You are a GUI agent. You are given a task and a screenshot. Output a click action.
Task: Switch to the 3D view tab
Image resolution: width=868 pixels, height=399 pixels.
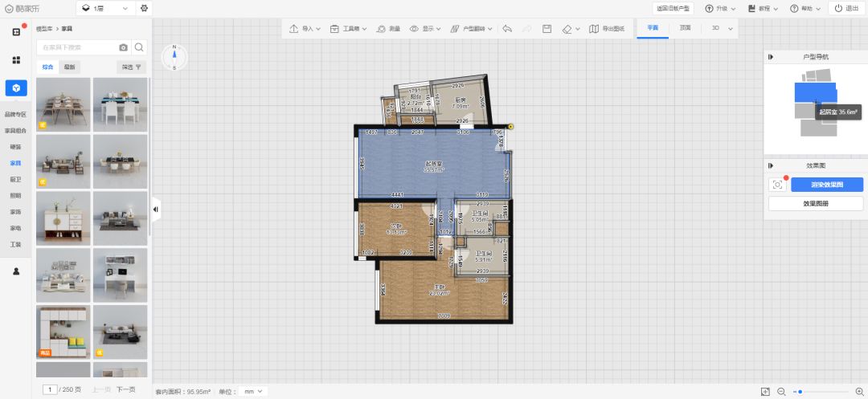715,27
